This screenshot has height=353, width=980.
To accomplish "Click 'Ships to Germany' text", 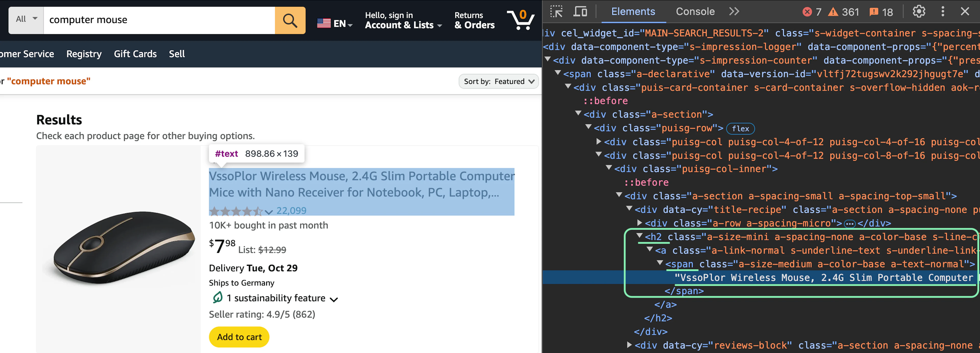I will (242, 283).
